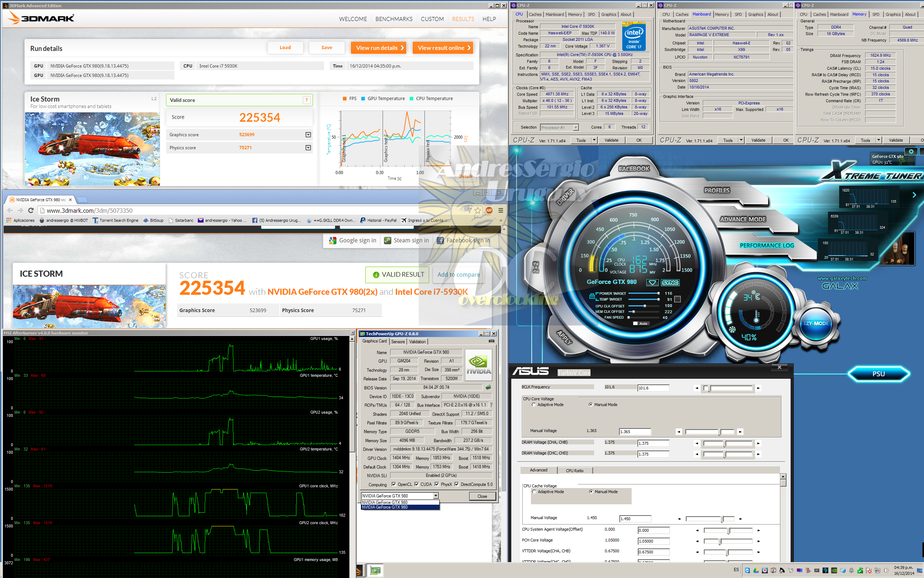Click the Valid score help question icon
This screenshot has height=578, width=924.
coord(306,100)
